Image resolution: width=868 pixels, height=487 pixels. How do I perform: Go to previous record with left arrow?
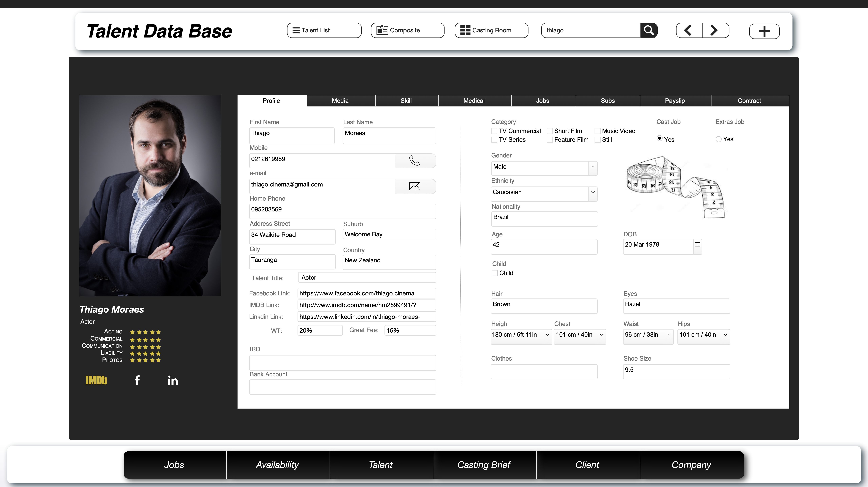pyautogui.click(x=689, y=30)
